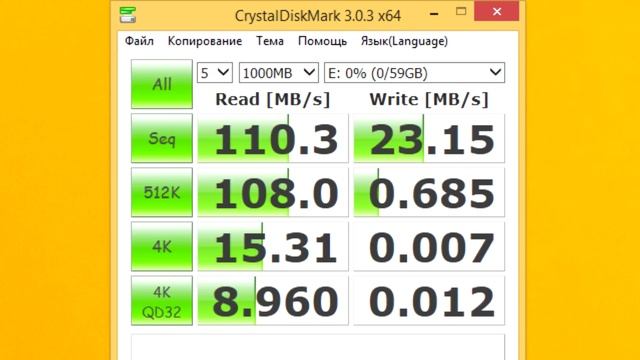The height and width of the screenshot is (360, 640).
Task: Expand the drive E: selection dropdown
Action: pos(414,73)
